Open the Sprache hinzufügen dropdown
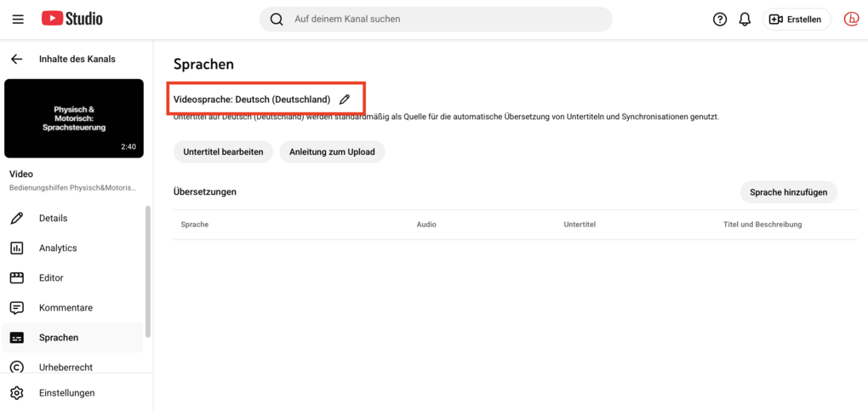The image size is (868, 411). click(x=788, y=192)
